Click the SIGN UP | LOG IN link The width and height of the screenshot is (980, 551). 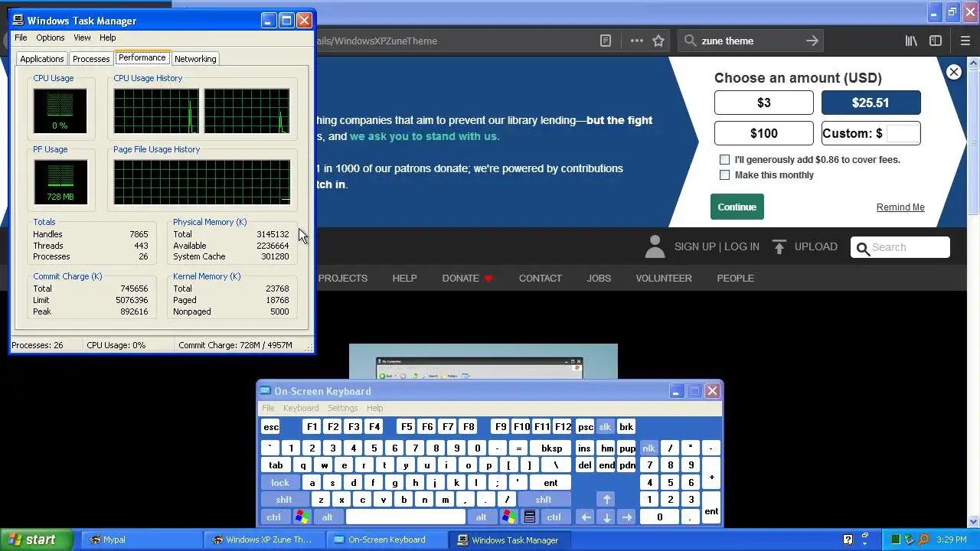click(717, 246)
